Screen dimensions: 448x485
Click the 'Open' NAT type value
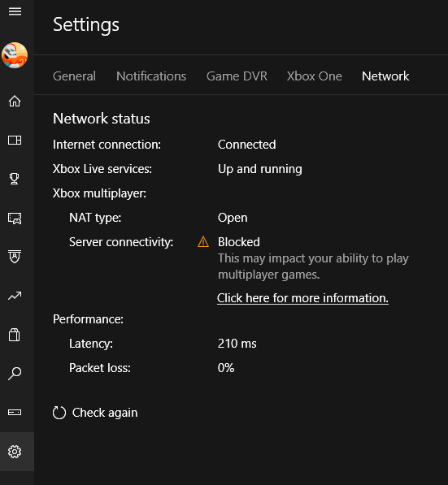tap(233, 218)
